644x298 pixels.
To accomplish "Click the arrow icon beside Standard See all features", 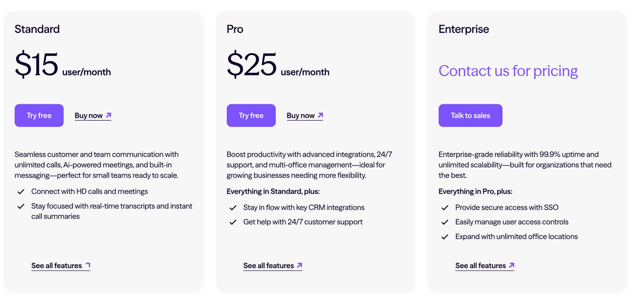I will click(88, 265).
